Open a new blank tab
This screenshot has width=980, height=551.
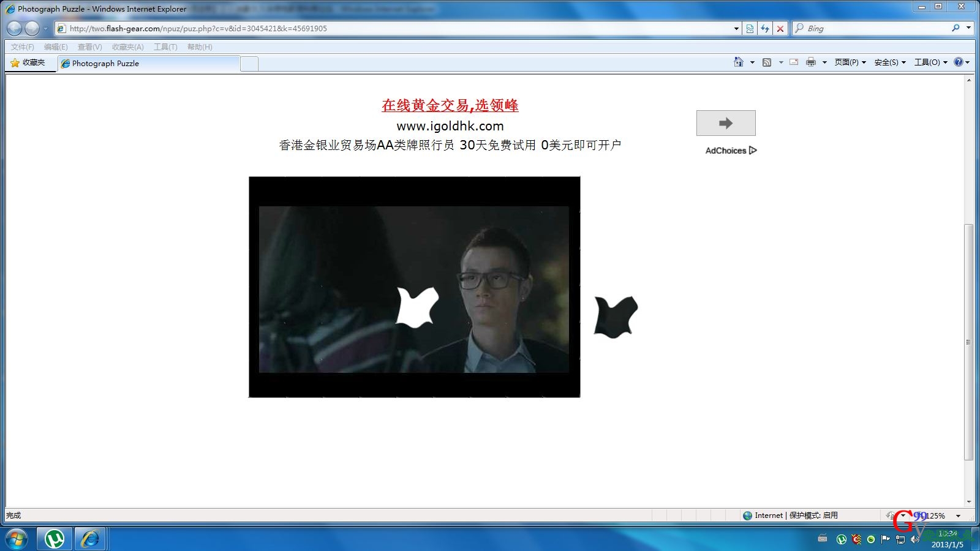click(x=249, y=64)
